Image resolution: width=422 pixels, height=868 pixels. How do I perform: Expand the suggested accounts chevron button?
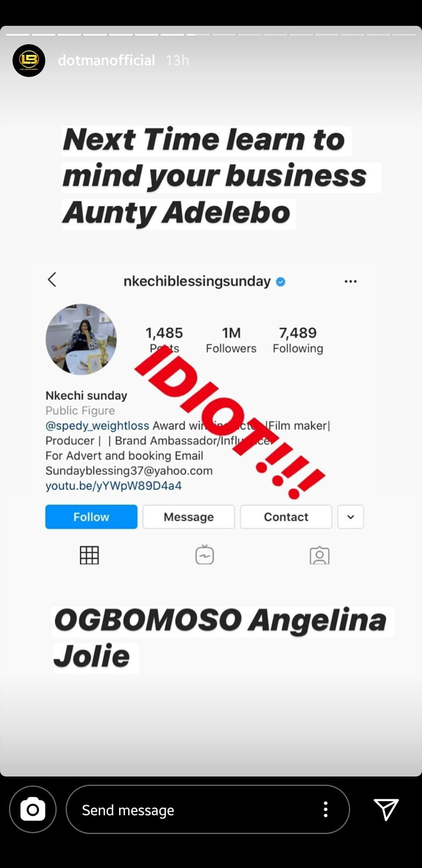coord(350,517)
